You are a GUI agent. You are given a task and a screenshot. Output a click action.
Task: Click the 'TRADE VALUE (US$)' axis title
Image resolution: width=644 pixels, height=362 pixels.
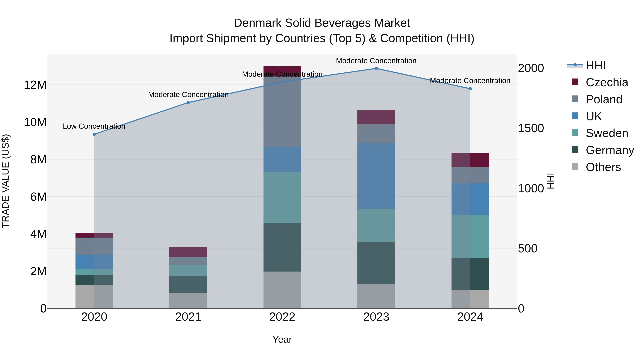coord(6,181)
